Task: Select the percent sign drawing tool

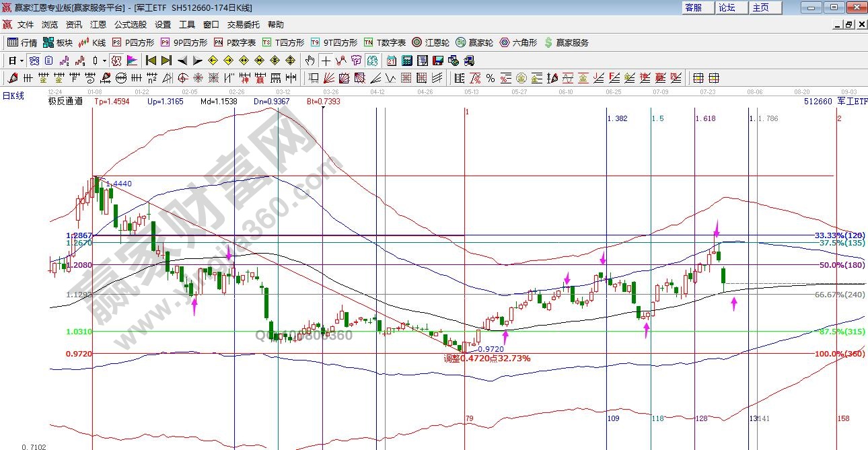Action: [x=491, y=78]
